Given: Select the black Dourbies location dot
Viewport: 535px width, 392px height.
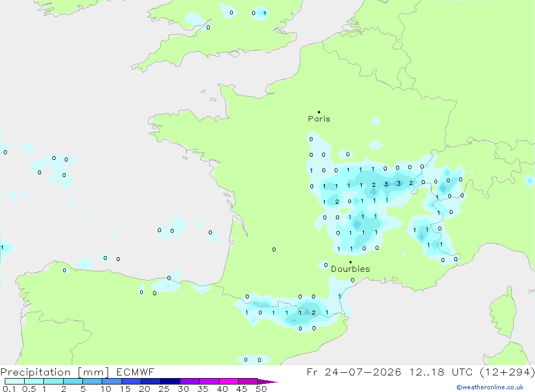Looking at the screenshot, I should 350,262.
